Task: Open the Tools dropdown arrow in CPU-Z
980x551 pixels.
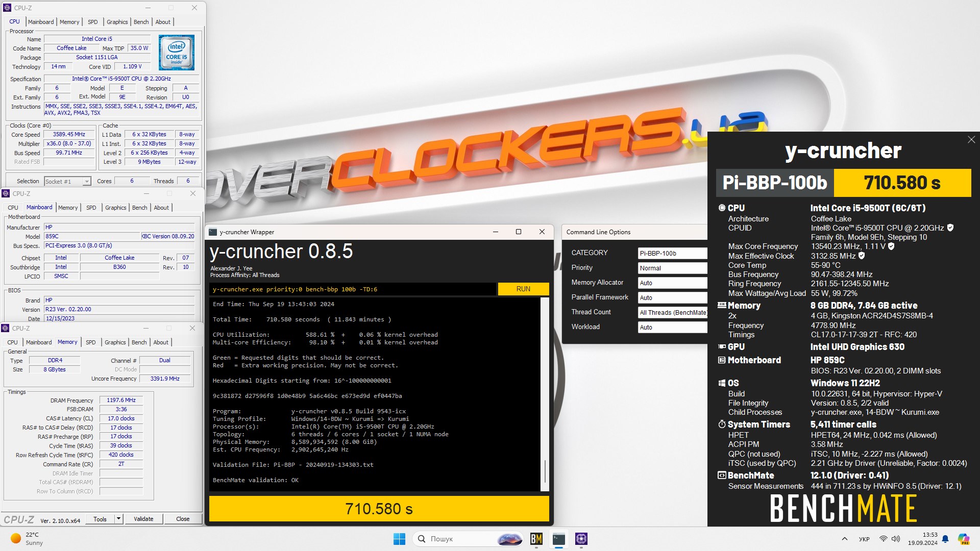Action: tap(118, 519)
